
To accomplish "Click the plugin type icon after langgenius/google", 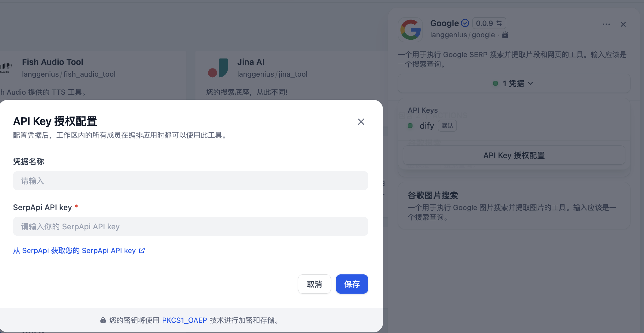I will pos(505,35).
